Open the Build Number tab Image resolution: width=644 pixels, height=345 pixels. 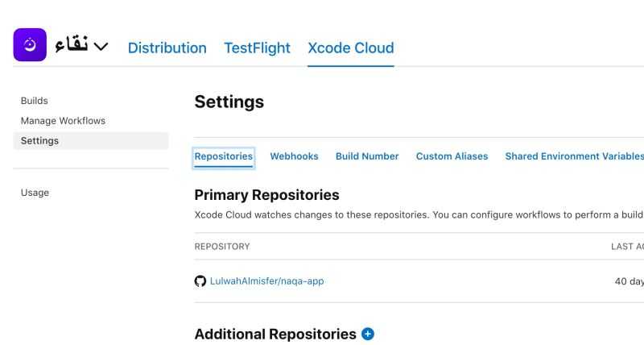tap(367, 156)
